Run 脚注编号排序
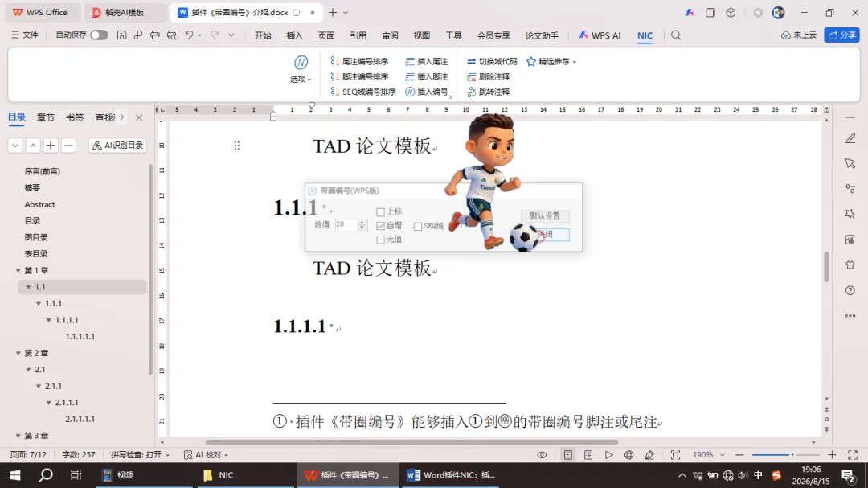This screenshot has height=488, width=868. pos(360,76)
